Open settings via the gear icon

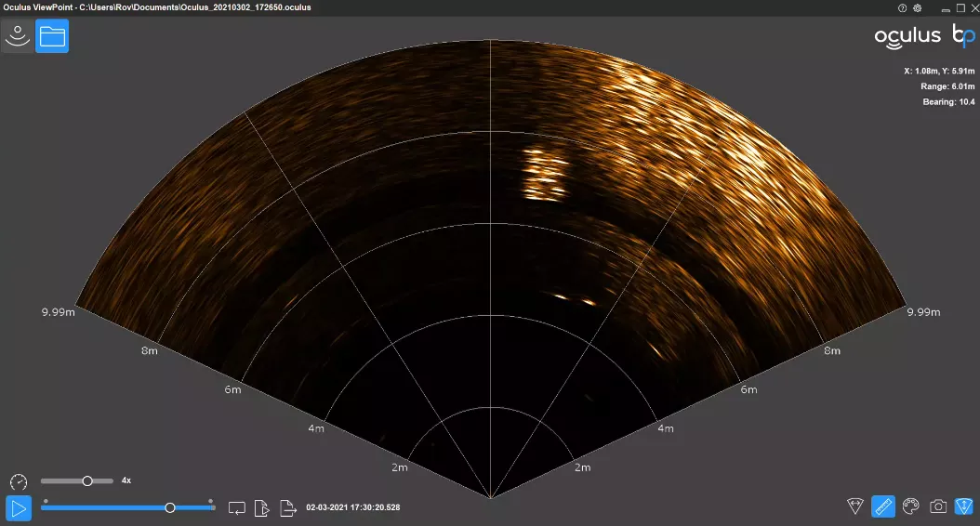pyautogui.click(x=918, y=7)
